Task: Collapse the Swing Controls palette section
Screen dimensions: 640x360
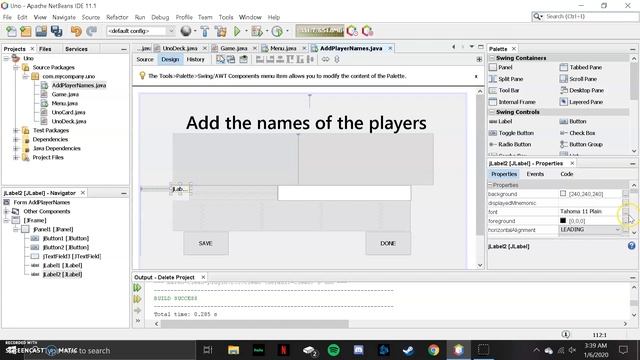Action: (x=492, y=112)
